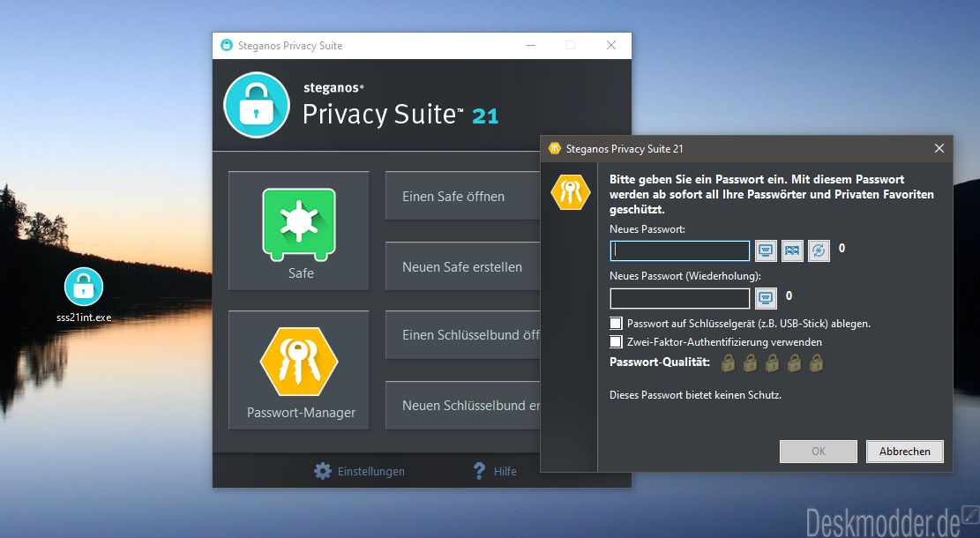Screen dimensions: 980x538
Task: Click text 'Dieses Passwort bietet keinen Schutz.'
Action: (x=695, y=395)
